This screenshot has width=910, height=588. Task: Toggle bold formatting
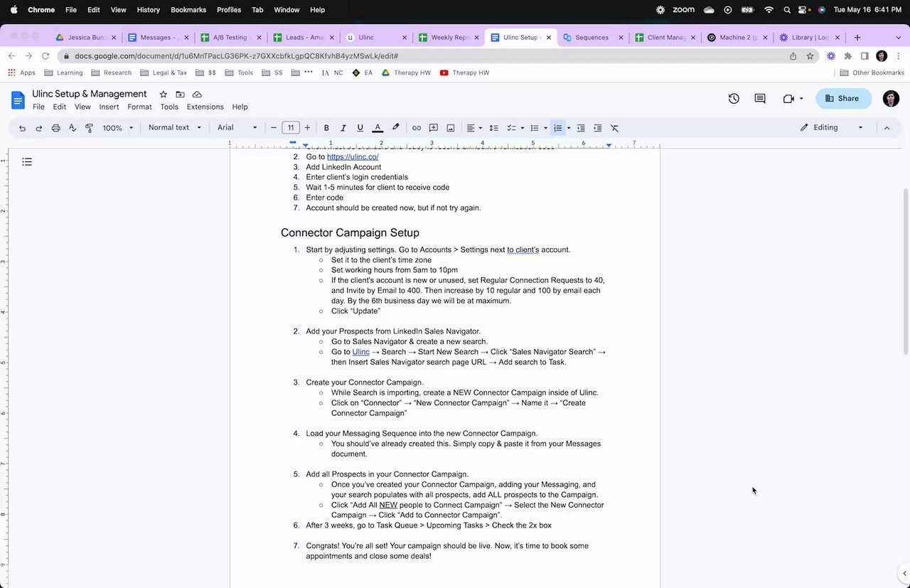click(x=326, y=128)
